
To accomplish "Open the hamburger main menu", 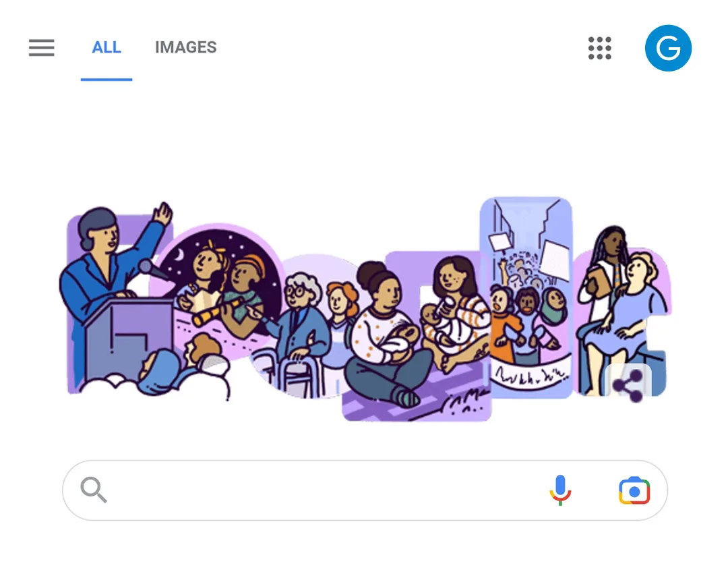I will (x=41, y=48).
